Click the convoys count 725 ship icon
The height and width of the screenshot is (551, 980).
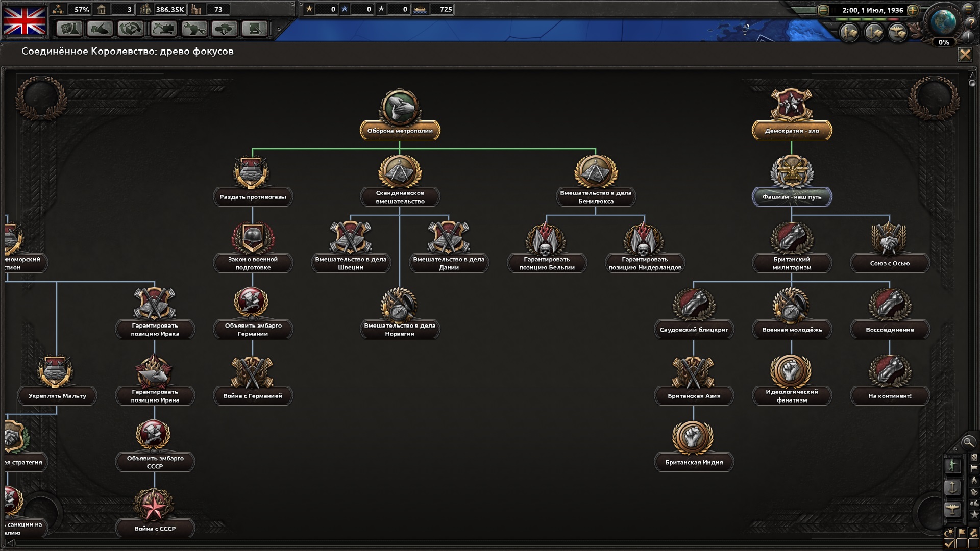(420, 9)
